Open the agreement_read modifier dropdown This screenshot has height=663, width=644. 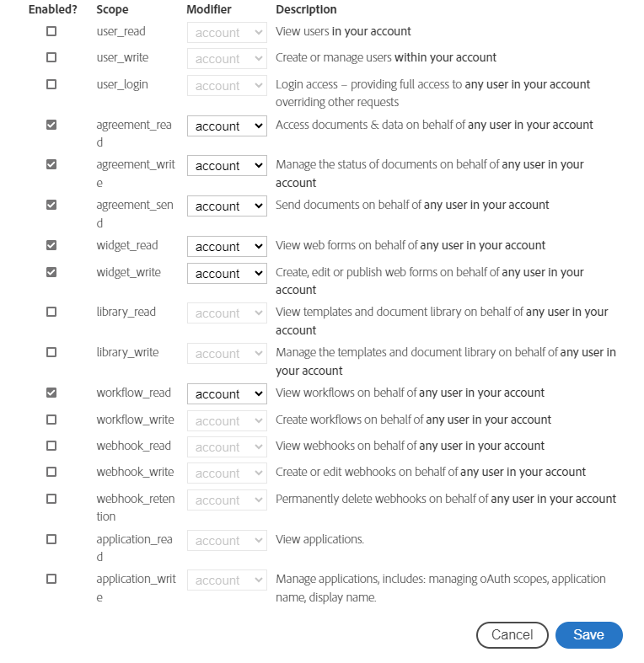tap(228, 126)
